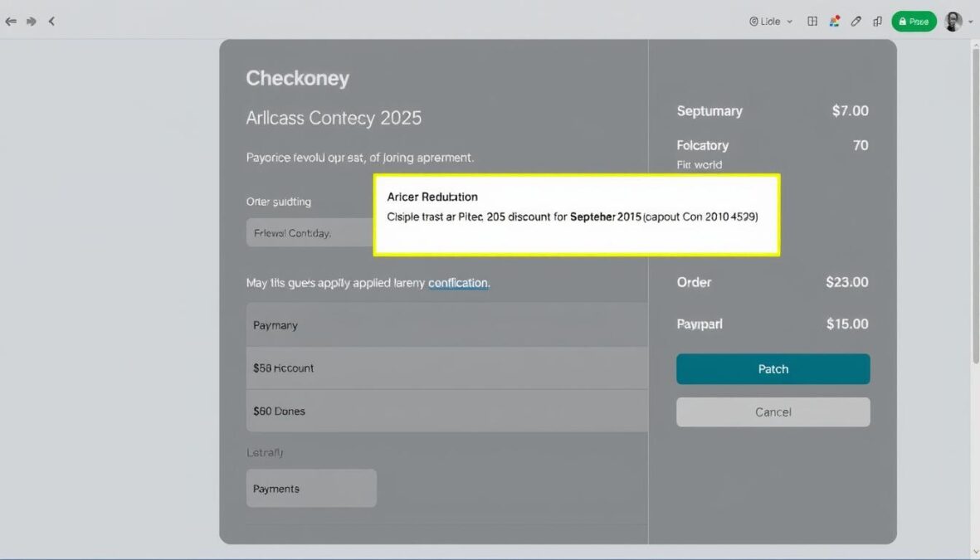Choose the $58 Hccount entry
This screenshot has height=560, width=980.
(446, 367)
